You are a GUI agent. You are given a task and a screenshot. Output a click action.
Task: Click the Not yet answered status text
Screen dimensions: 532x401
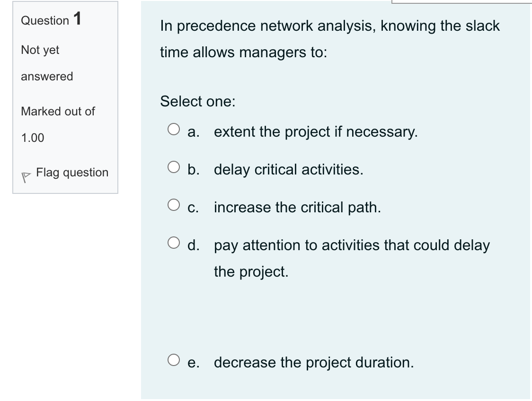[x=46, y=63]
